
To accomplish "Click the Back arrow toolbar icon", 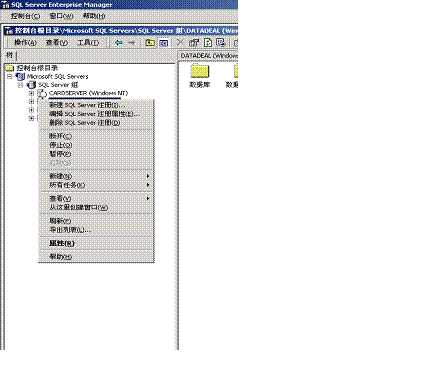I will pos(118,43).
